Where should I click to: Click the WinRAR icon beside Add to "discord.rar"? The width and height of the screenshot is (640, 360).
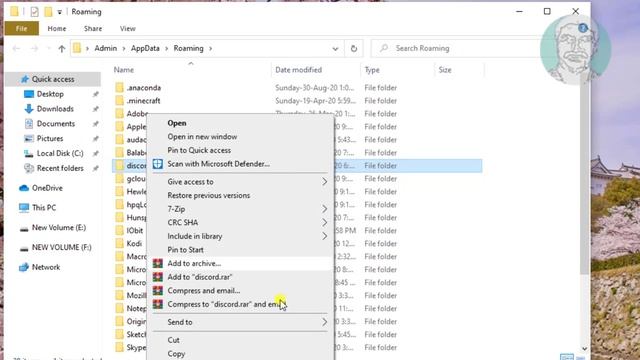coord(158,277)
